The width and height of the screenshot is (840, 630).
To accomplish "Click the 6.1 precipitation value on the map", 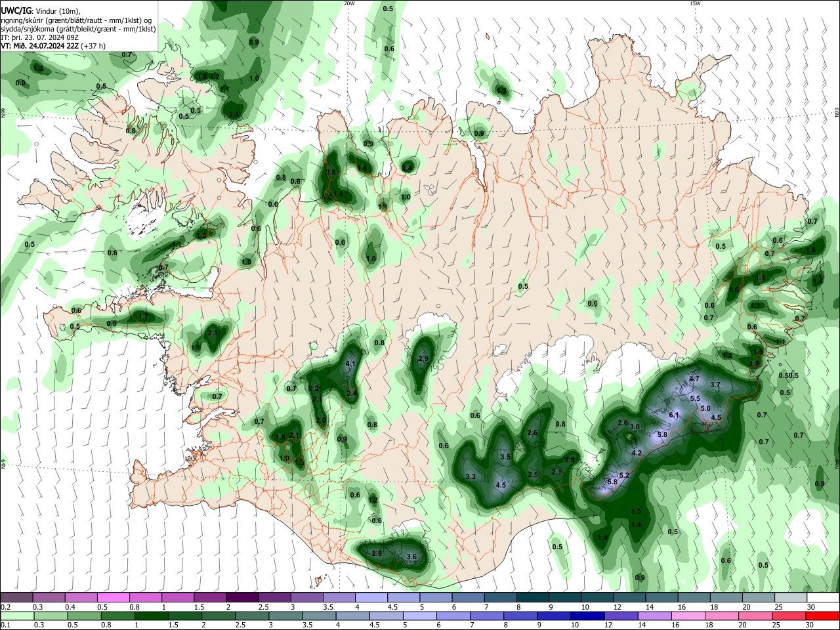I will coord(674,415).
